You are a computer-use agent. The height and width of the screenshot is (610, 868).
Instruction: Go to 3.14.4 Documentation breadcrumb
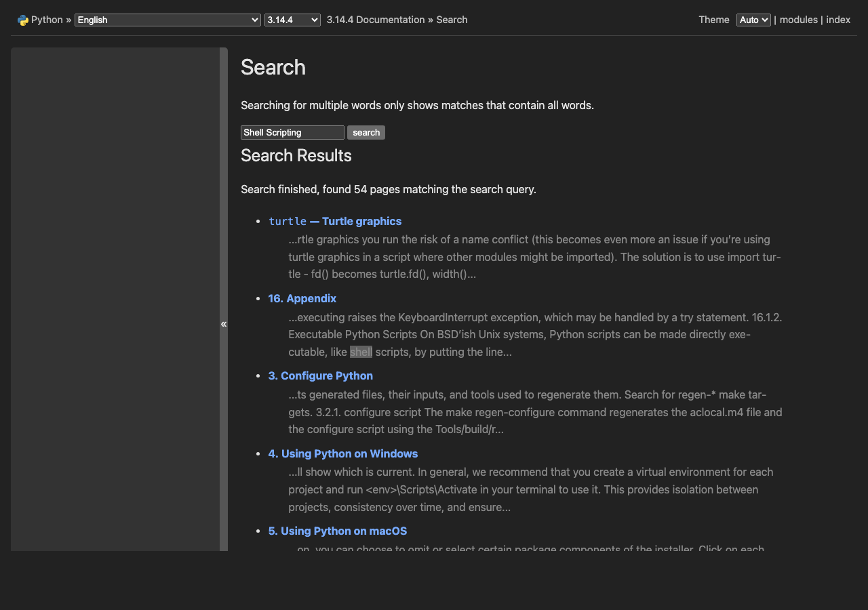[375, 20]
